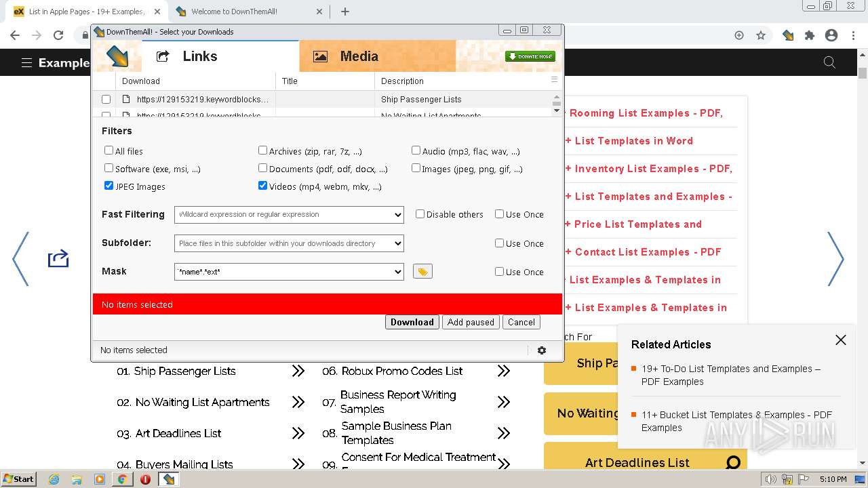Enable the Archives (zip, rar, 7z) filter
This screenshot has height=488, width=868.
(x=262, y=150)
